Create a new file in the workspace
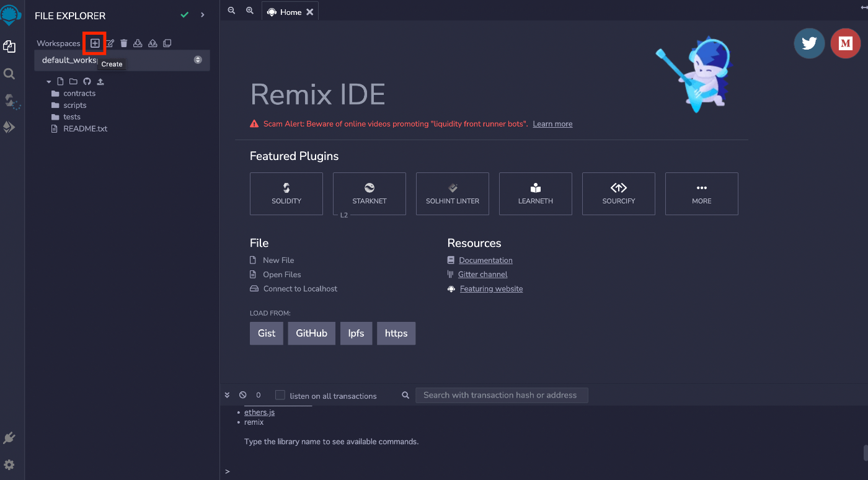Screen dimensions: 868x480 (60, 81)
